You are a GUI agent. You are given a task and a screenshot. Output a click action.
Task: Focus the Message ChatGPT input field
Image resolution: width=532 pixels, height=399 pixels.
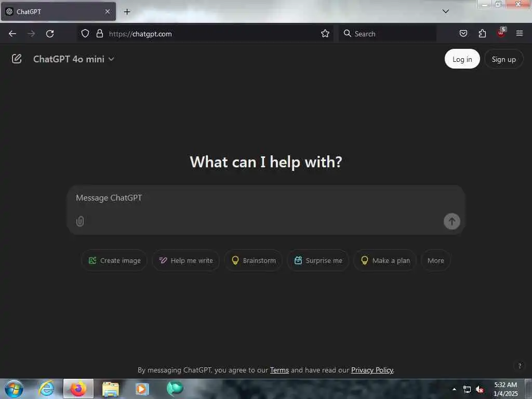(x=265, y=198)
